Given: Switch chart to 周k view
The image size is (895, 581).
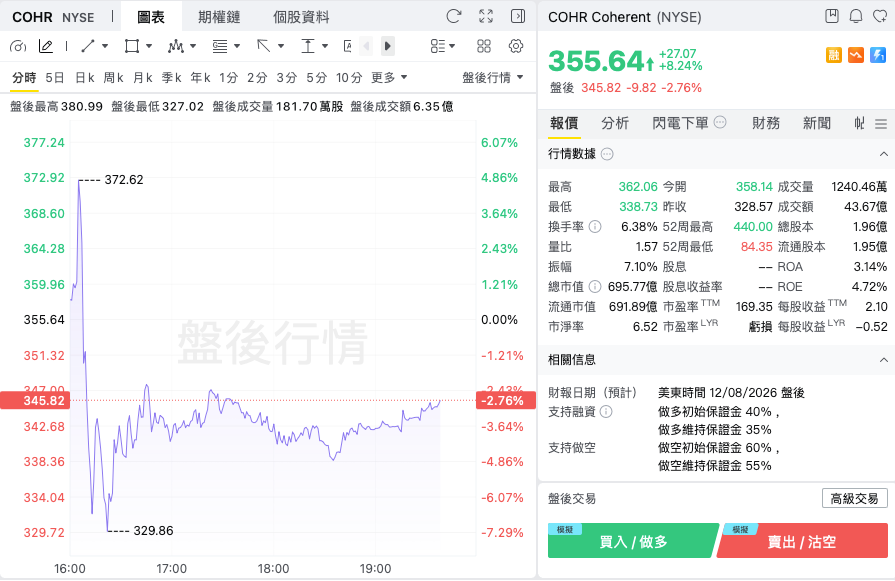Looking at the screenshot, I should point(114,78).
